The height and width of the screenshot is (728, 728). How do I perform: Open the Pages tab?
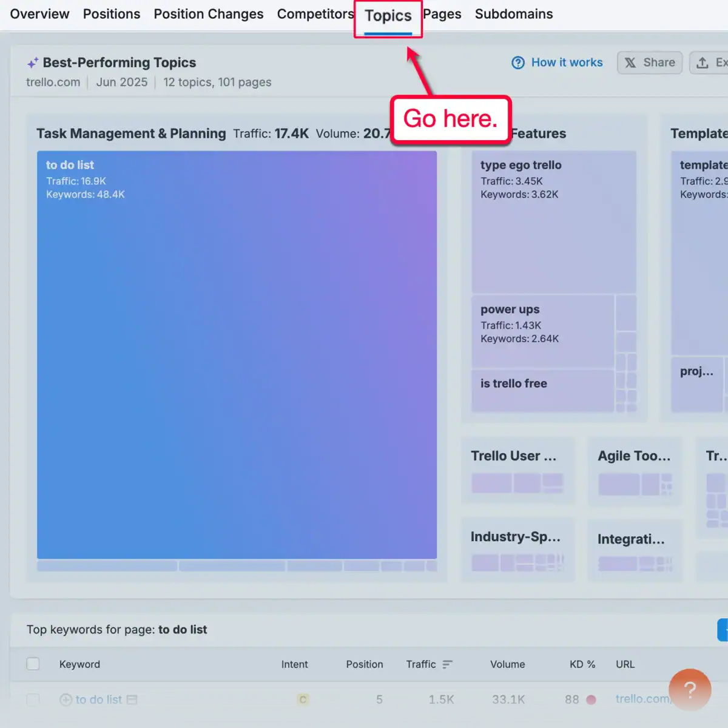[x=442, y=13]
